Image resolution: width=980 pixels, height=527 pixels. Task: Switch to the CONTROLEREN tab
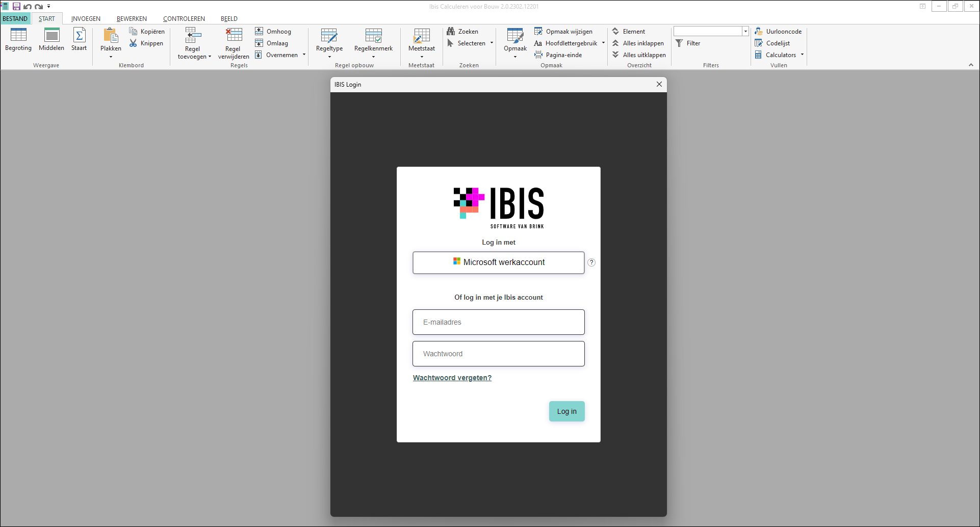(x=184, y=19)
